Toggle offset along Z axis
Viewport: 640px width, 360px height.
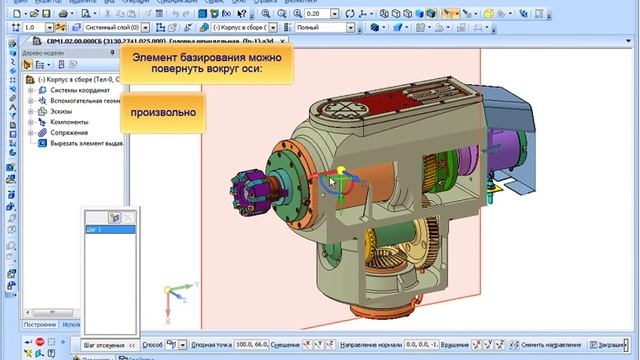click(x=330, y=345)
